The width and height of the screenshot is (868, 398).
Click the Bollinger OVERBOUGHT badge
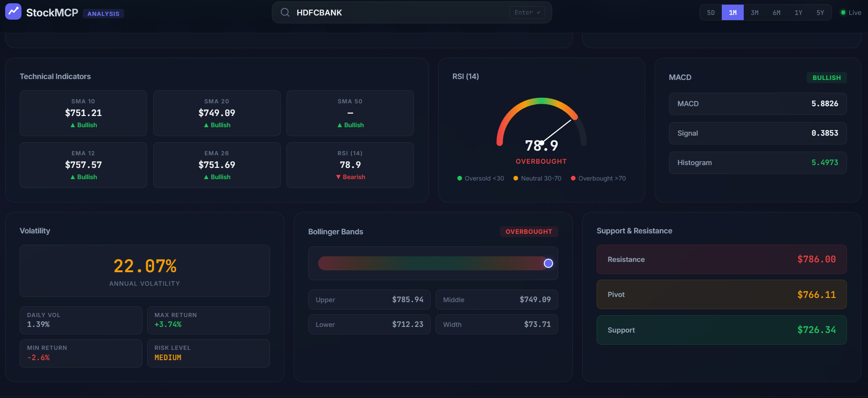click(529, 232)
